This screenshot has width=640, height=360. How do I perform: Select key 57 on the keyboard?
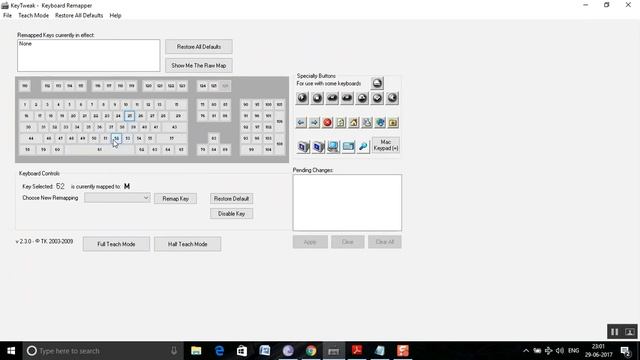tap(172, 138)
